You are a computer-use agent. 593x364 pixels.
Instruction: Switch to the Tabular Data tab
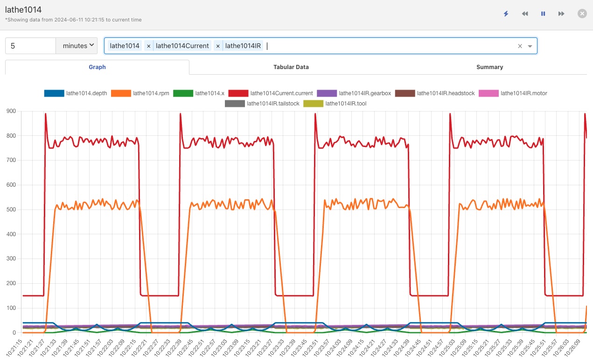[x=291, y=67]
